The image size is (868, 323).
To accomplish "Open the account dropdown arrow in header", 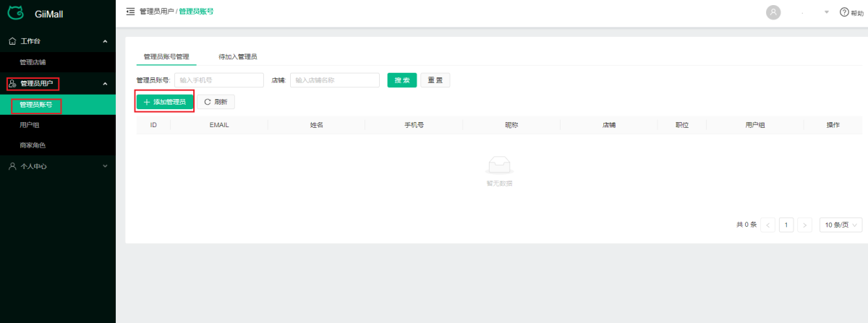I will click(827, 12).
